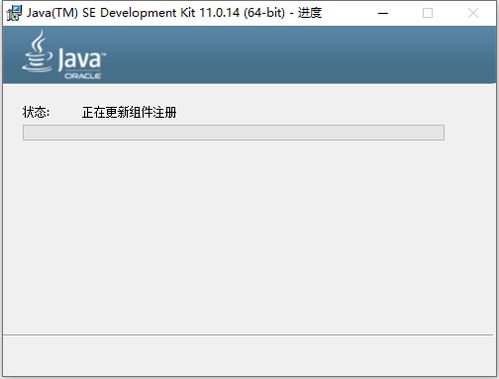The height and width of the screenshot is (379, 499).
Task: Click the 状态: label
Action: pos(36,112)
